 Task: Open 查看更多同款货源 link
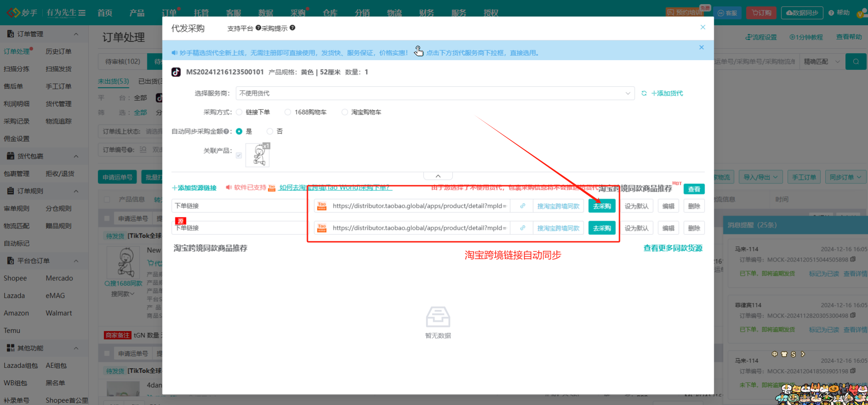pyautogui.click(x=673, y=248)
